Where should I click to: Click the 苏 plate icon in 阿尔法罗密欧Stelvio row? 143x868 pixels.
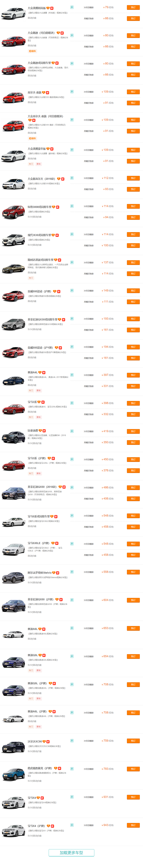(72, 572)
